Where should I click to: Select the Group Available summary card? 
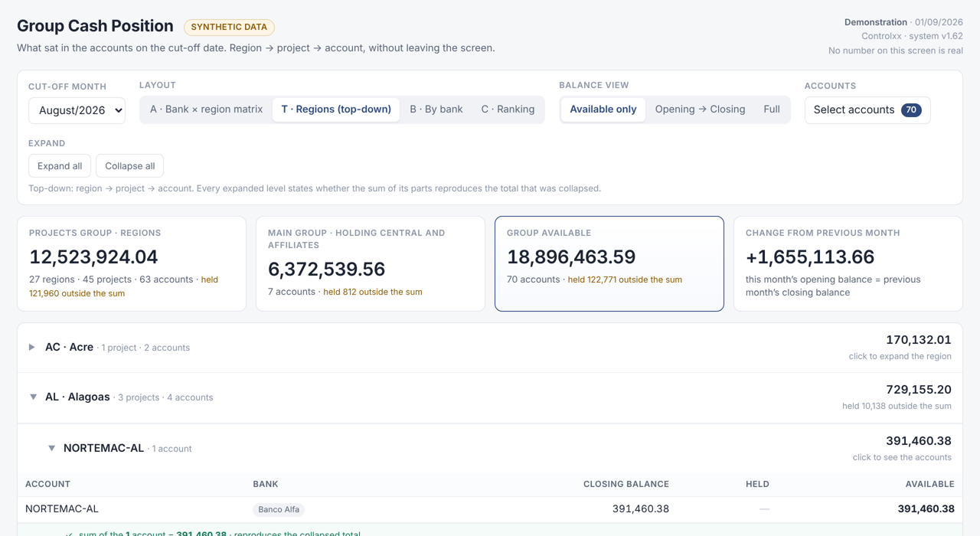pyautogui.click(x=609, y=263)
